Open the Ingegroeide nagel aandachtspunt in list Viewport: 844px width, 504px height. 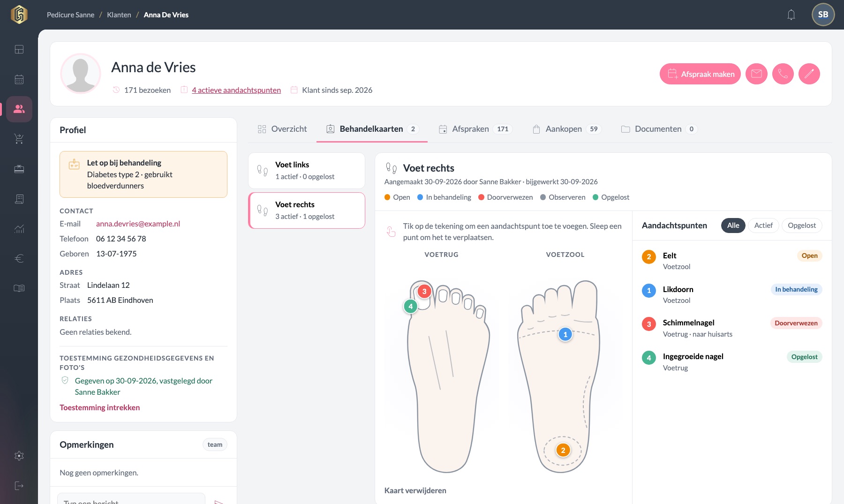click(731, 362)
